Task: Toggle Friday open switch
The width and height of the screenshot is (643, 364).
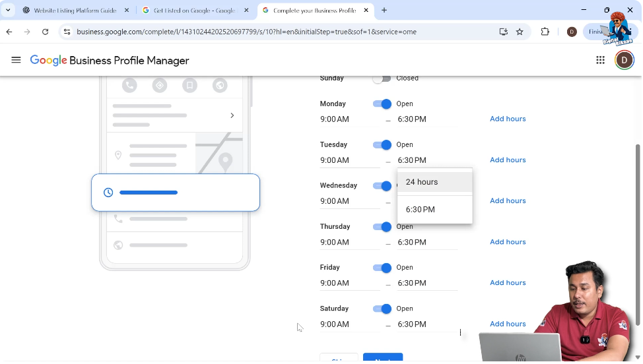Action: pos(382,268)
